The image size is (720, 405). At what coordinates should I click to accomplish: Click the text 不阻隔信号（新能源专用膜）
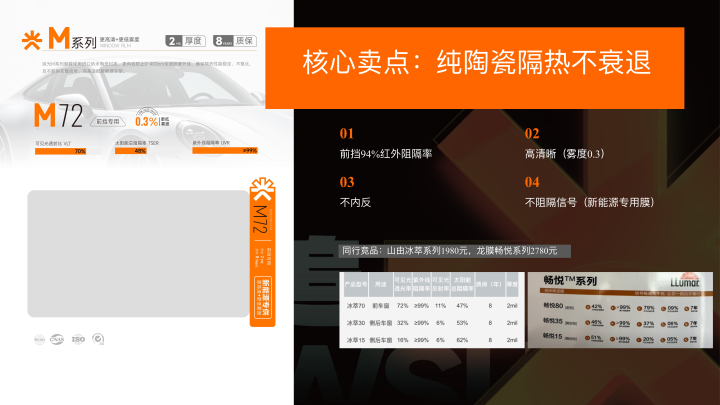[x=590, y=202]
